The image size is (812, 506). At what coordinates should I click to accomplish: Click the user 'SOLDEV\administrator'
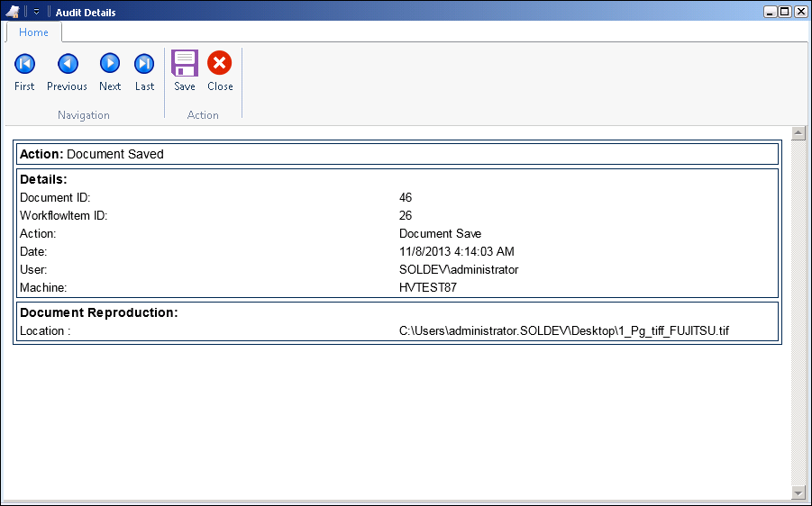[x=459, y=270]
